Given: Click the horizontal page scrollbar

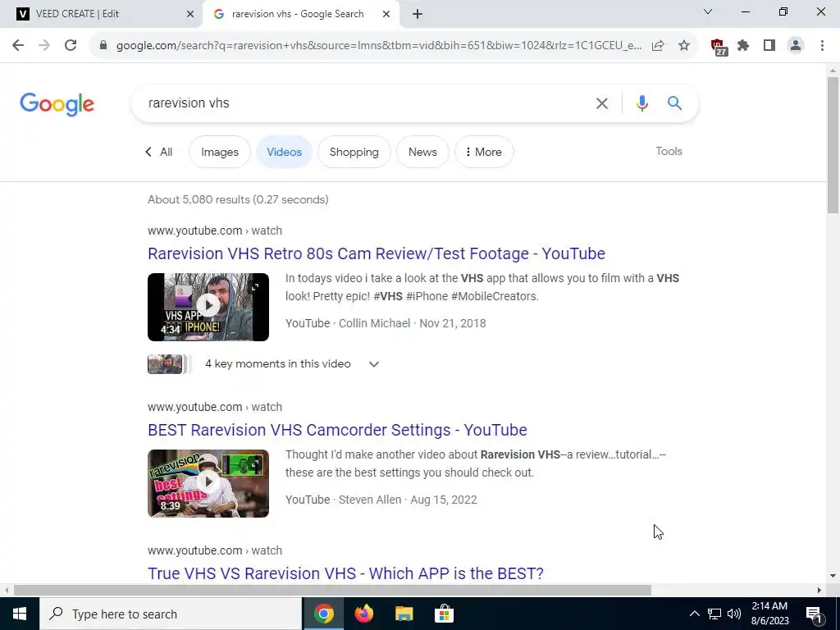Looking at the screenshot, I should 332,591.
